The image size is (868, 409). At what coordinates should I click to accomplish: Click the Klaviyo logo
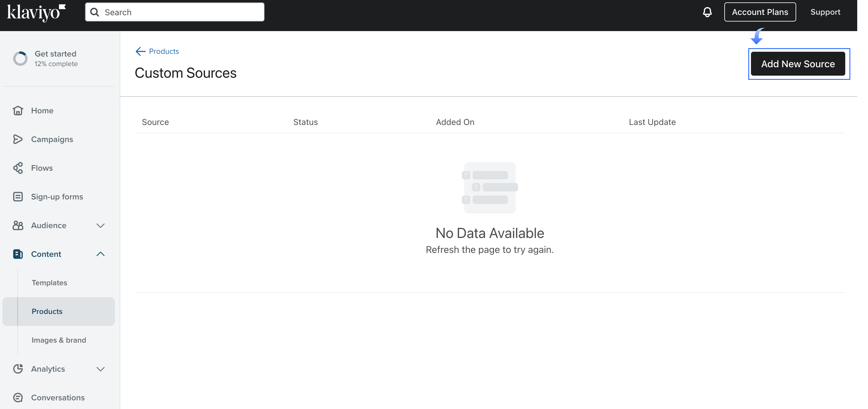click(36, 13)
